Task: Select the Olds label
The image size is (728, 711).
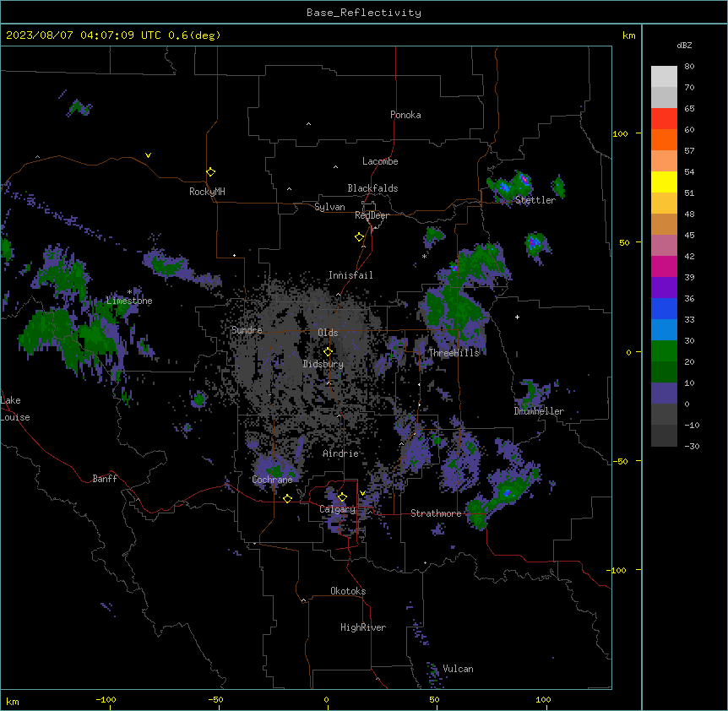Action: click(x=328, y=333)
